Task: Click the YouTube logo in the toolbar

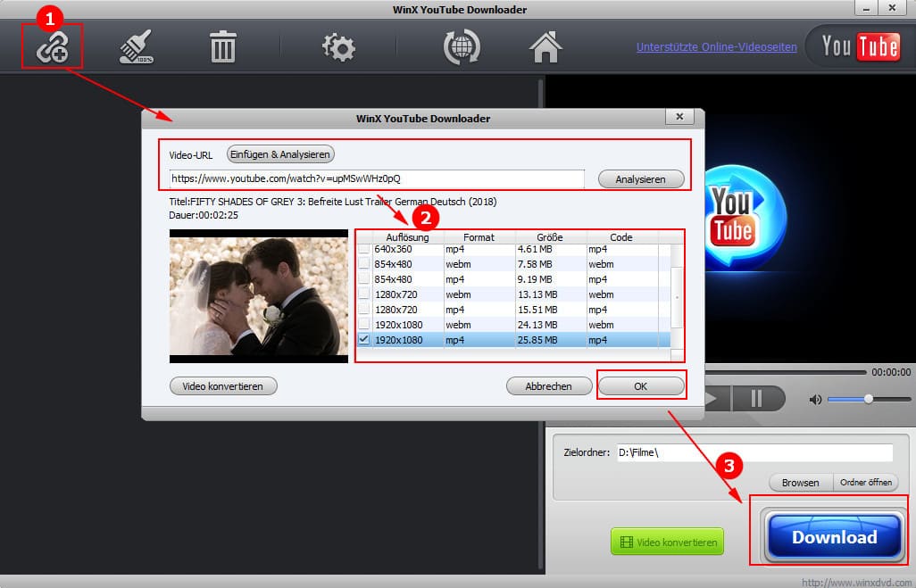Action: pyautogui.click(x=860, y=46)
